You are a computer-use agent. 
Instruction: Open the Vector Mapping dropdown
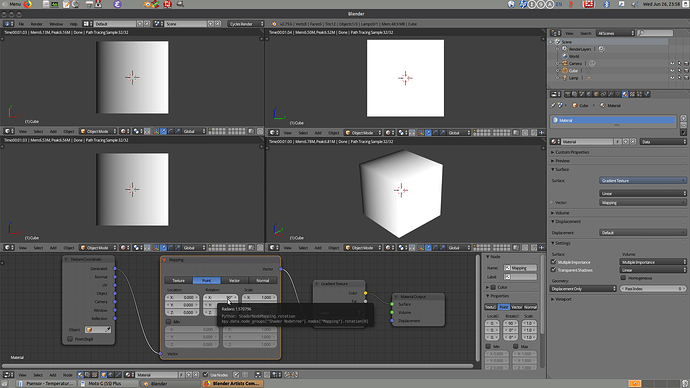(x=642, y=202)
